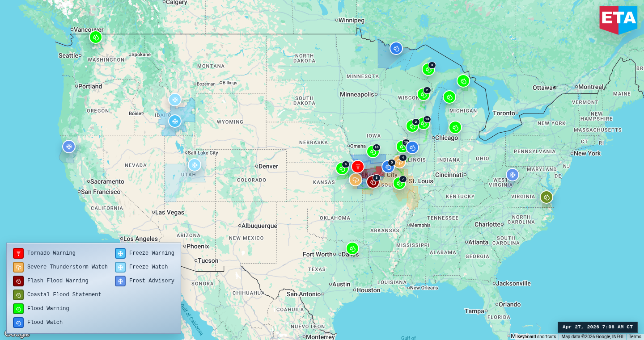Toggle the Freeze Warning legend entry
Screen dimensions: 644x340
coord(120,253)
